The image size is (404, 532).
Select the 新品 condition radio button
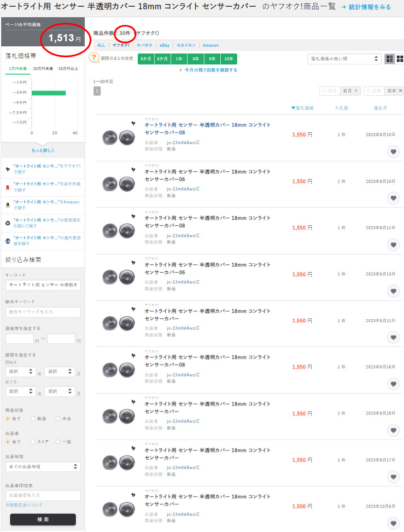(33, 419)
